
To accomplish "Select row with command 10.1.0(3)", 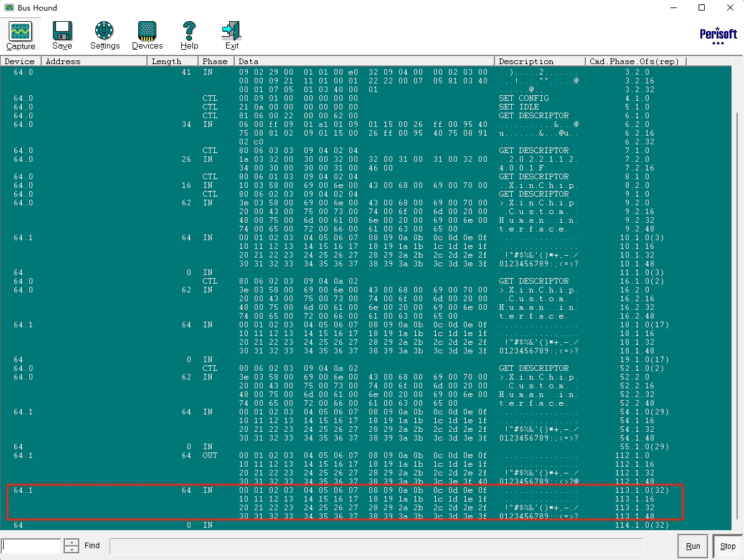I will coord(365,238).
